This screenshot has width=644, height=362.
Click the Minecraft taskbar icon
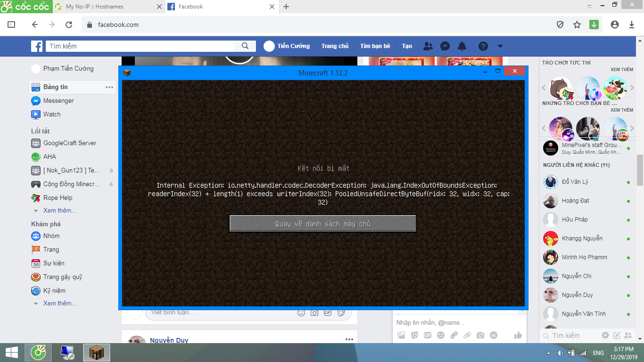(x=97, y=353)
